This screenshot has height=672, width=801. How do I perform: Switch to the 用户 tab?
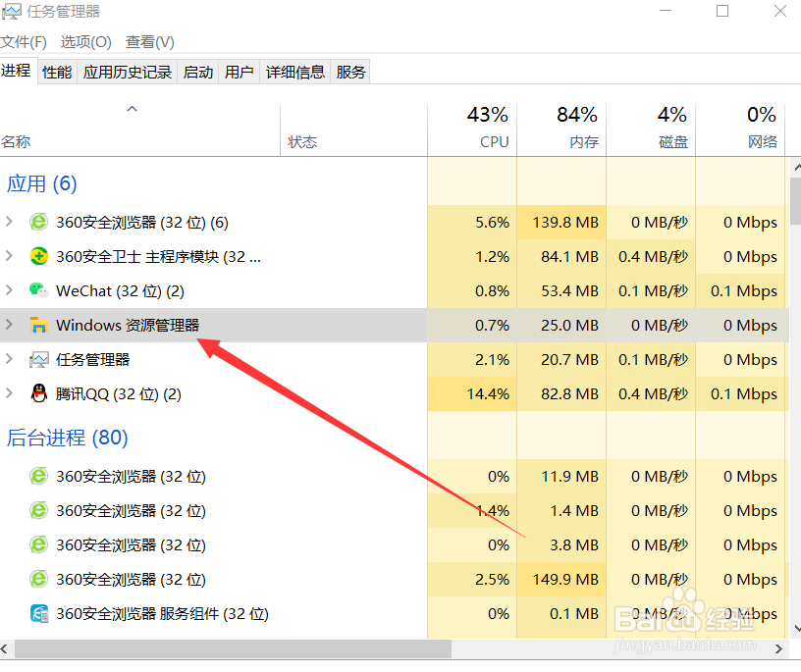(x=240, y=72)
